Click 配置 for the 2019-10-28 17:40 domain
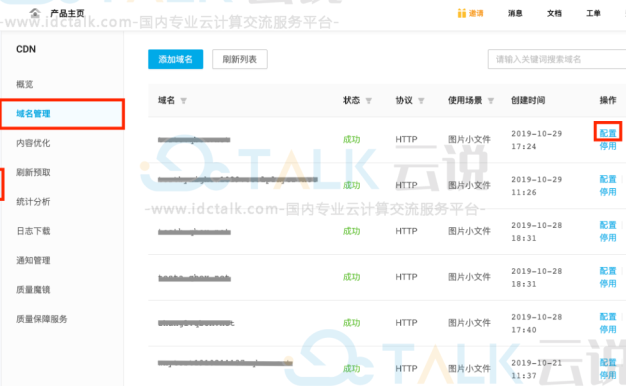 coord(608,317)
